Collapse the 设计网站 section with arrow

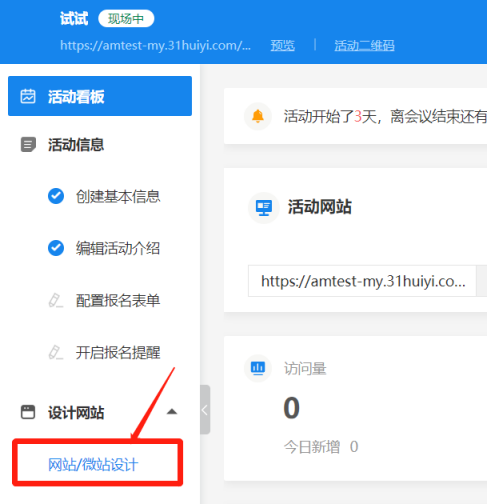[x=172, y=412]
